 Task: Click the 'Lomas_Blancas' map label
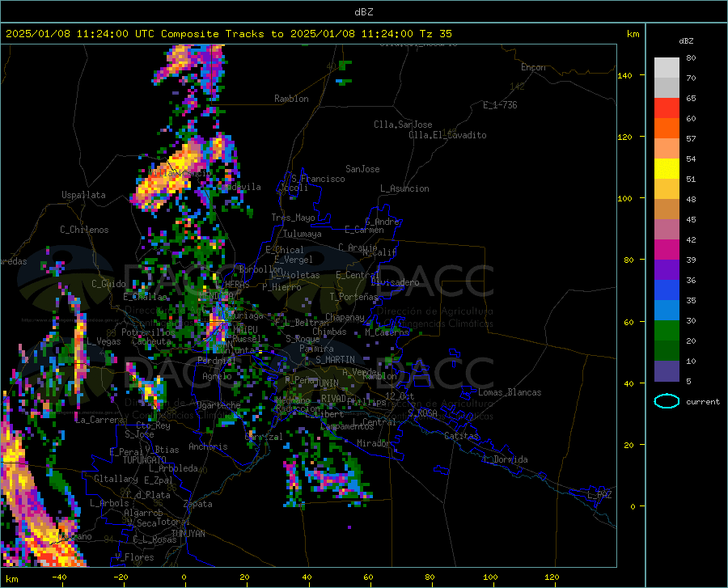[510, 392]
